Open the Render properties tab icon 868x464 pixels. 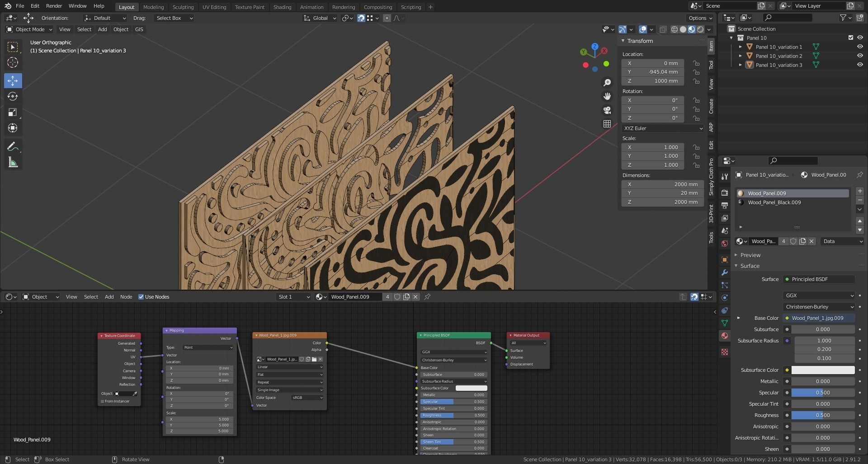pyautogui.click(x=725, y=193)
